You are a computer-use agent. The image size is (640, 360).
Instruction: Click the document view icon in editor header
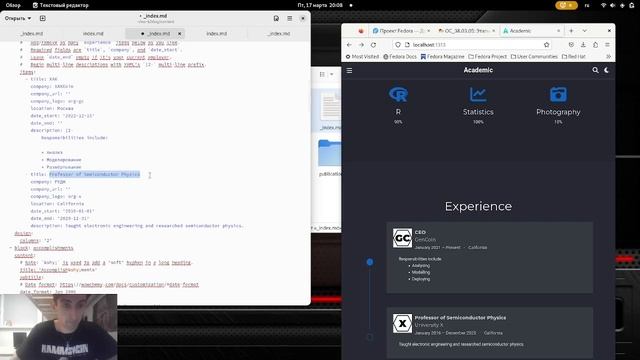276,18
